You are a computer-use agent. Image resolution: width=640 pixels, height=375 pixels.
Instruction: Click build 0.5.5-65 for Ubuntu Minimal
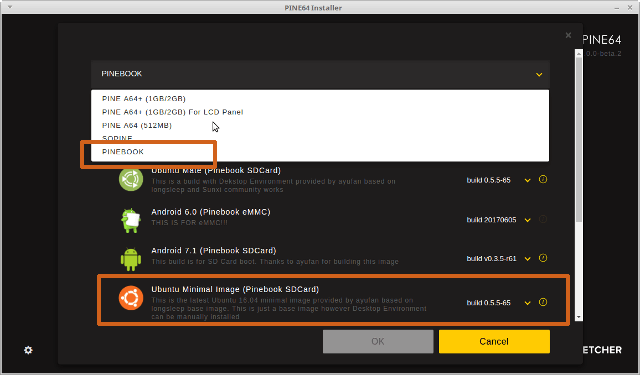pos(489,303)
